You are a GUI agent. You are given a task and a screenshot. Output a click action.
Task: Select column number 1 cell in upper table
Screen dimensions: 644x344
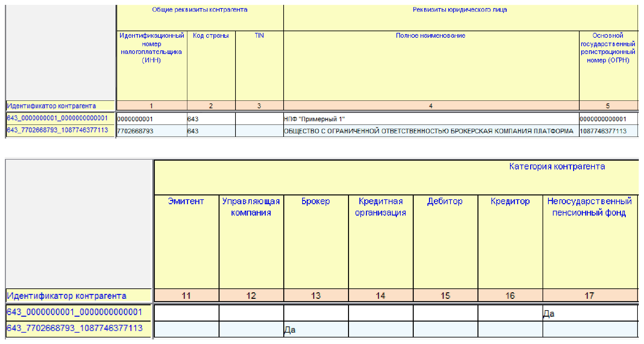(x=152, y=106)
